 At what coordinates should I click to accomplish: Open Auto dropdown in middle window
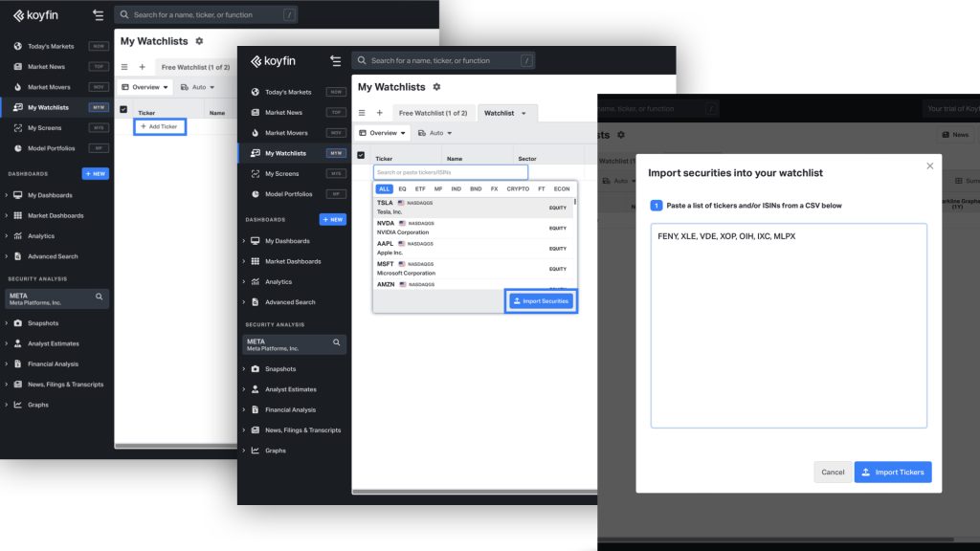click(x=435, y=133)
